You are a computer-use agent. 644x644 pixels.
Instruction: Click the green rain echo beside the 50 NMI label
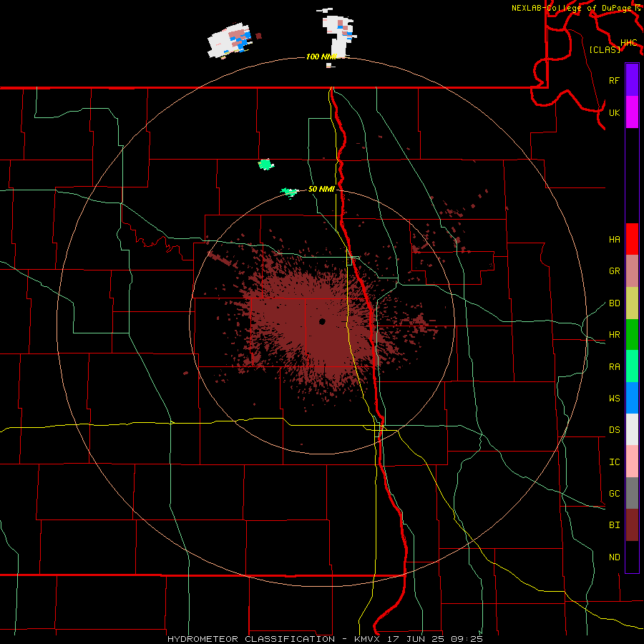[x=290, y=192]
